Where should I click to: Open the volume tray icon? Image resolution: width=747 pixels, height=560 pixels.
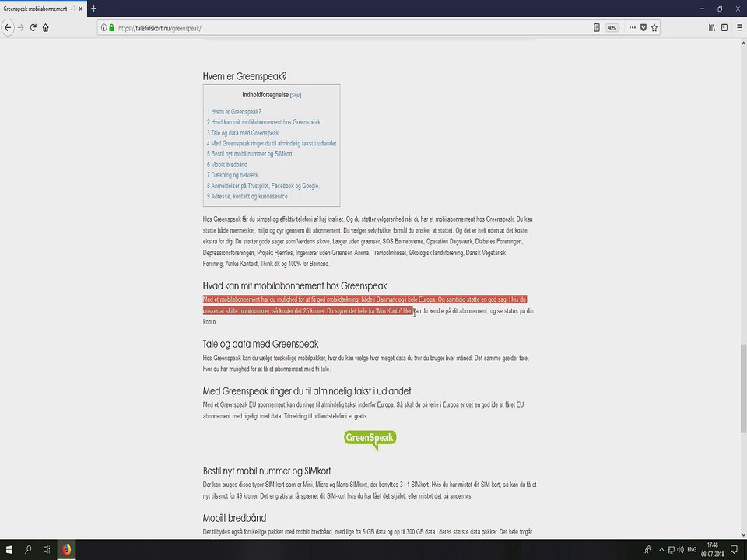tap(680, 550)
